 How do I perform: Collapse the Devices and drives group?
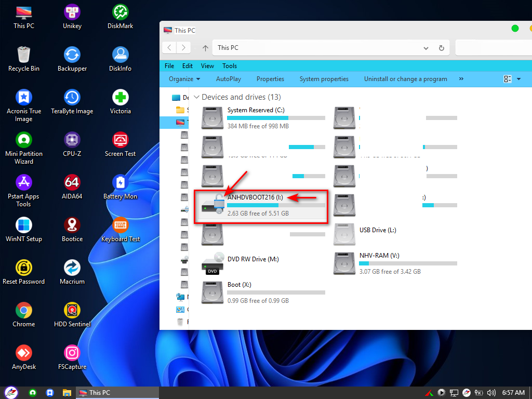(196, 97)
